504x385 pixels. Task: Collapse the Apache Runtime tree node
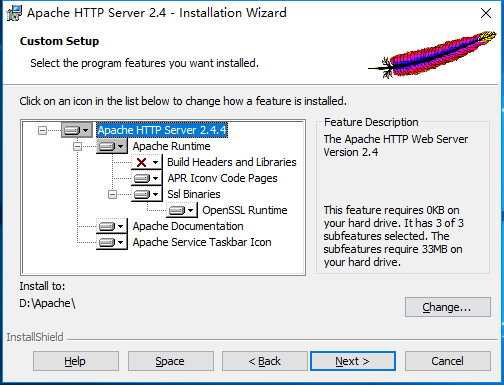pos(77,146)
